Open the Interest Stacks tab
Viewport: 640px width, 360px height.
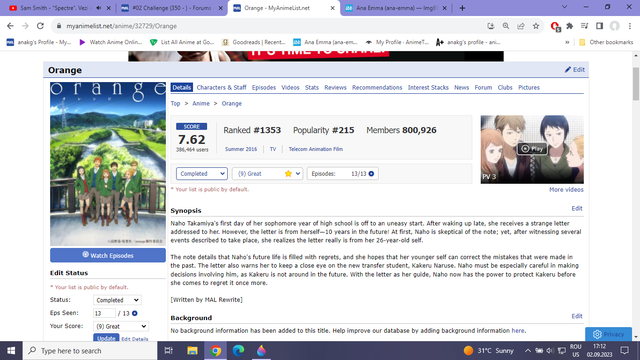coord(428,87)
